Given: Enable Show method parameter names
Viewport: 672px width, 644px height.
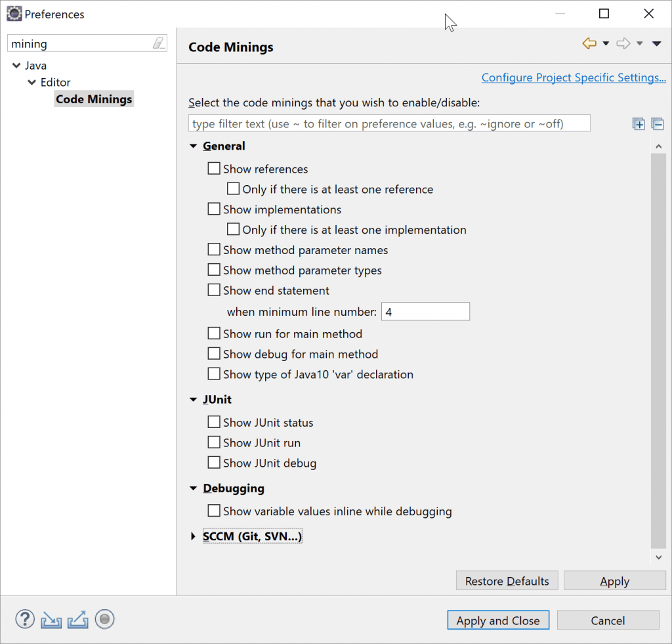Looking at the screenshot, I should pos(214,249).
